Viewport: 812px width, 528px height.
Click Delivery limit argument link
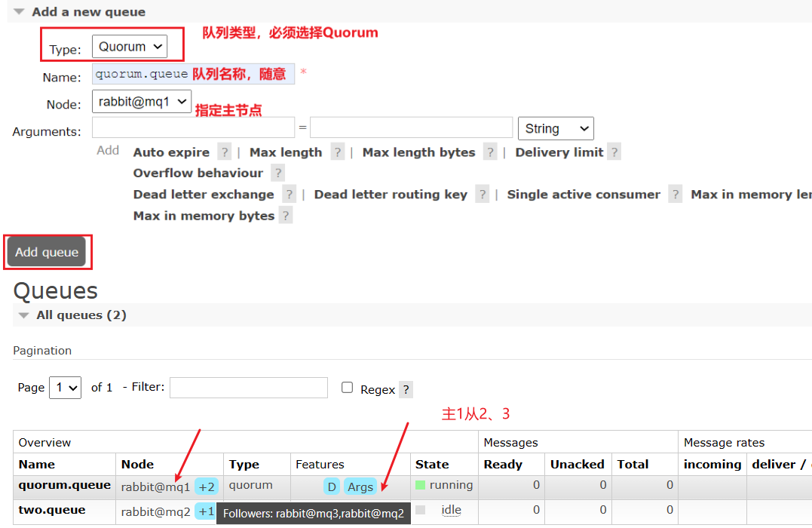point(559,152)
